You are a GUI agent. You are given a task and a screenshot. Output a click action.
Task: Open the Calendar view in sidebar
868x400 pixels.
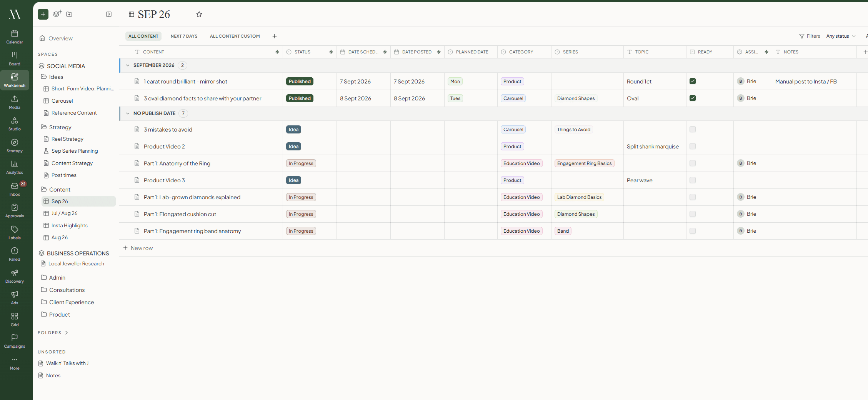[x=15, y=37]
